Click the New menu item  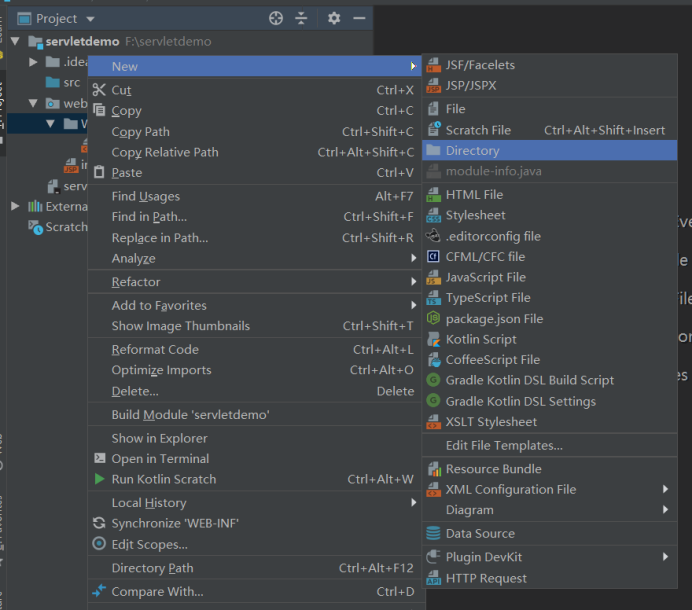(x=255, y=66)
